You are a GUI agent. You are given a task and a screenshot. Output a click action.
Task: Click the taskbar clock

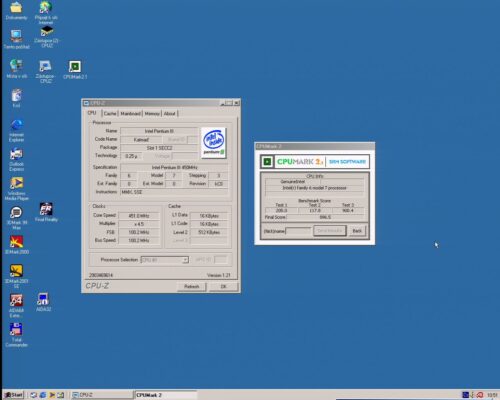click(492, 395)
